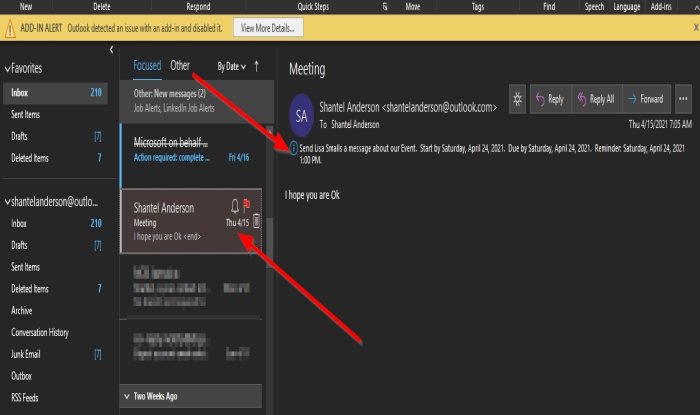Dismiss the add-in alert bar

click(x=696, y=28)
